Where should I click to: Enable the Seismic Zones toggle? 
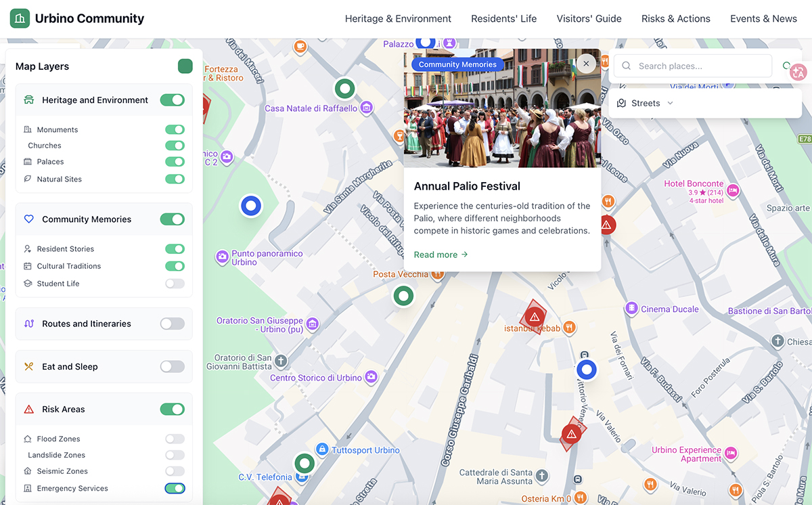[x=175, y=471]
